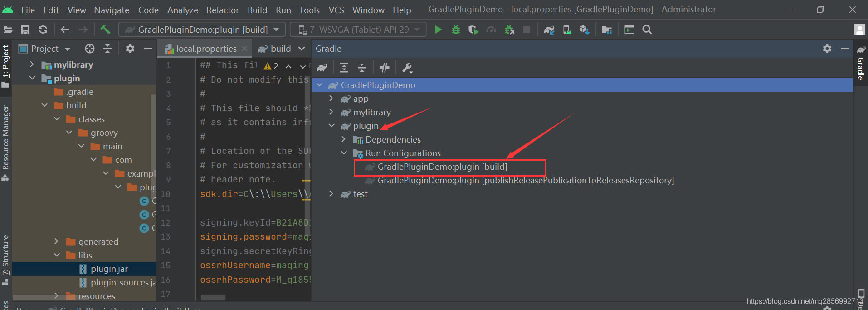
Task: Open the Build menu
Action: tap(257, 10)
